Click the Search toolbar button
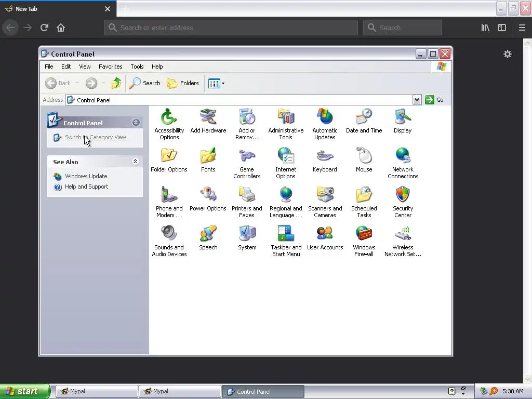 [145, 83]
